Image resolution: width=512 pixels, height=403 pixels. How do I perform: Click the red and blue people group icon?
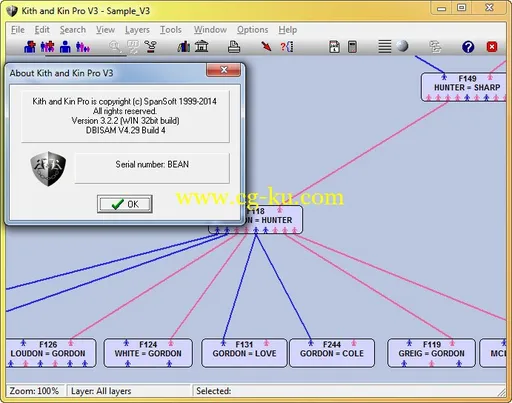coord(47,47)
